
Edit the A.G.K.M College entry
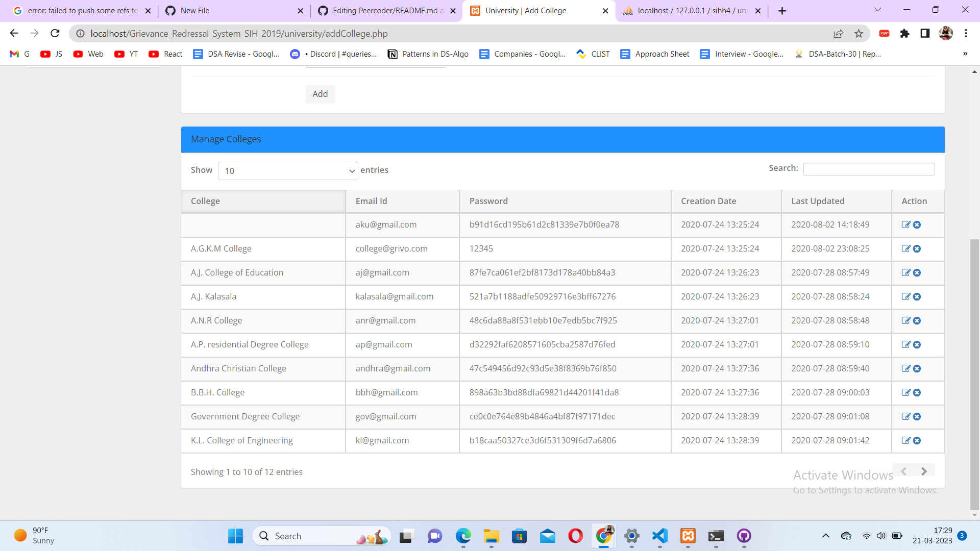[906, 249]
